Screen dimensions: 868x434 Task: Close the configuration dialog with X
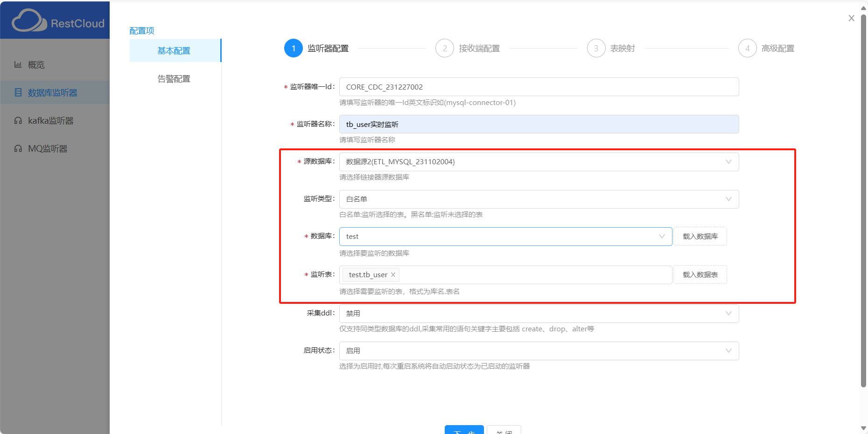pyautogui.click(x=851, y=18)
